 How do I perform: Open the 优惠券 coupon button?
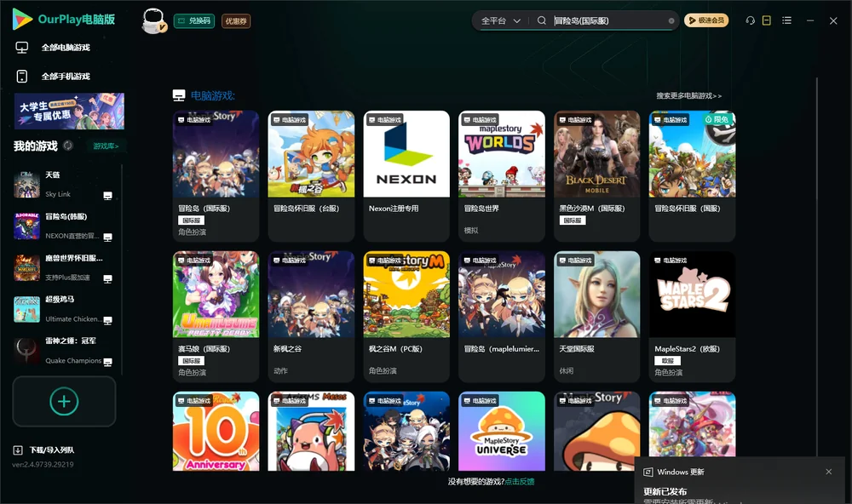click(x=236, y=20)
